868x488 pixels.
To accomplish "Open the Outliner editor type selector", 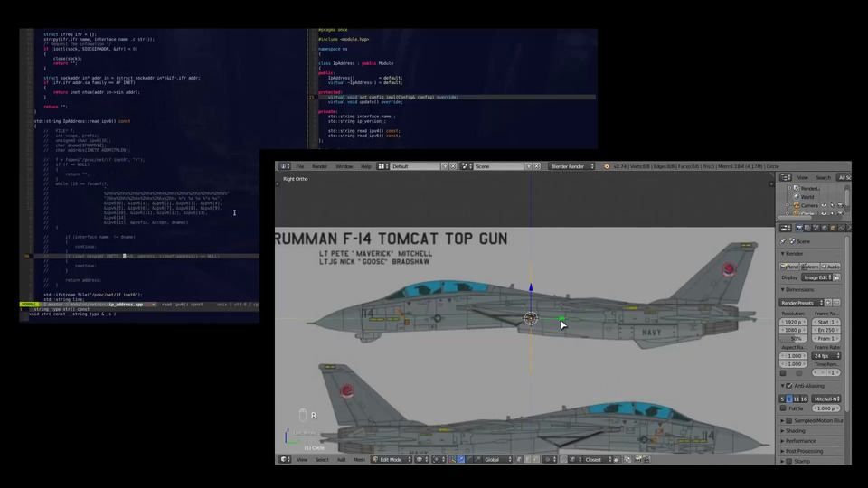I will coord(786,177).
